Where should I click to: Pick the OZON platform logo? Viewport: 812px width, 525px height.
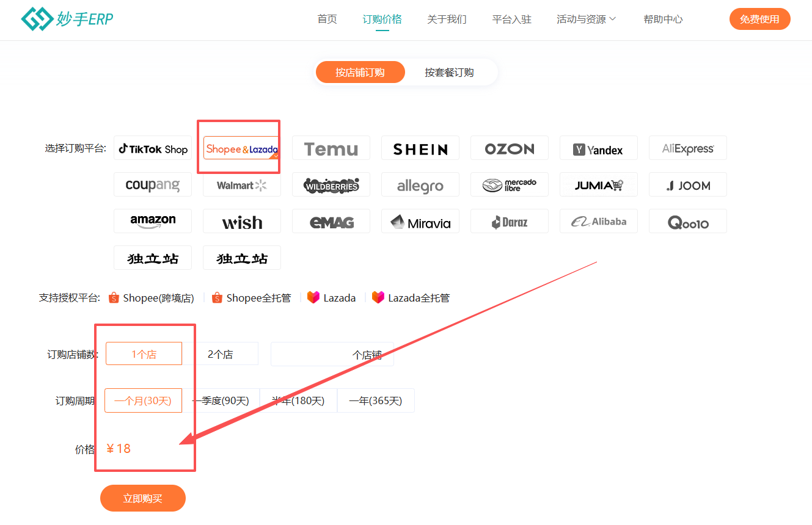point(509,148)
